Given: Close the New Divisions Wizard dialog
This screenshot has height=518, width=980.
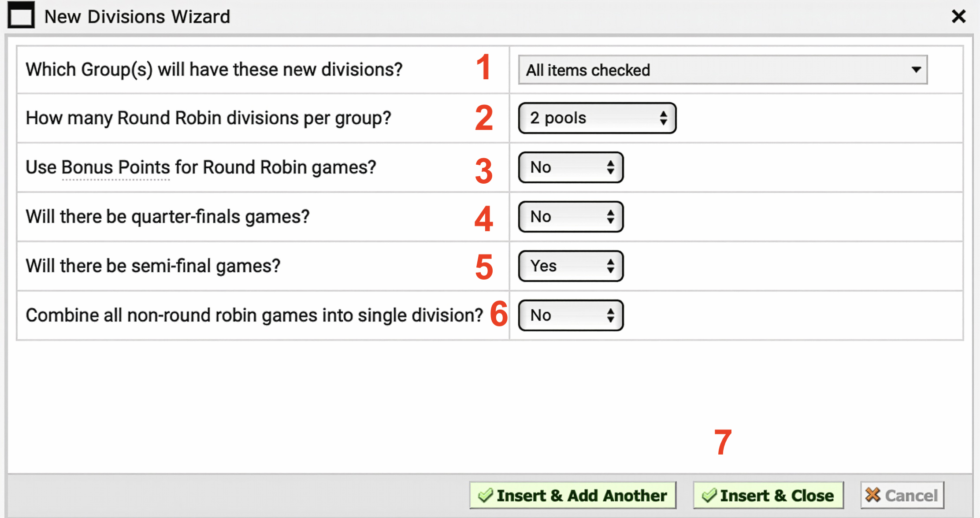Looking at the screenshot, I should 958,17.
